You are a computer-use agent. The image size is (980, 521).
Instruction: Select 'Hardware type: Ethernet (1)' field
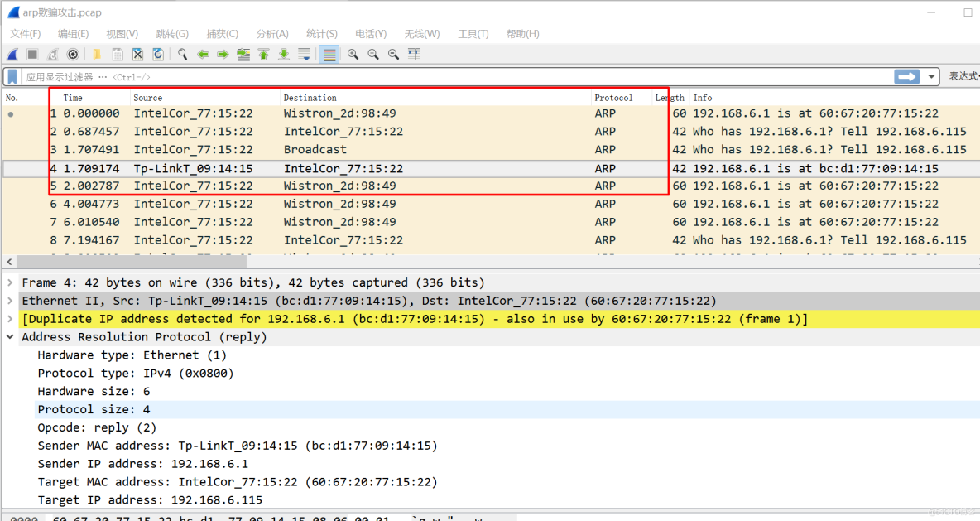tap(132, 355)
